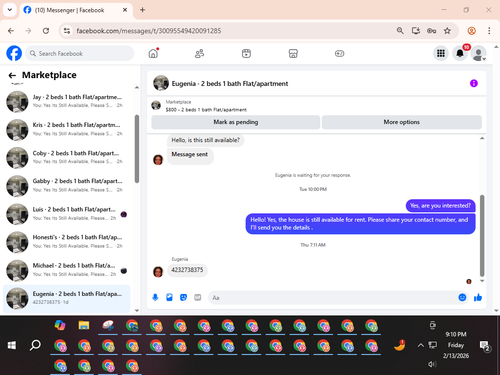Screen dimensions: 500x375
Task: Click the address bar URL
Action: point(149,31)
